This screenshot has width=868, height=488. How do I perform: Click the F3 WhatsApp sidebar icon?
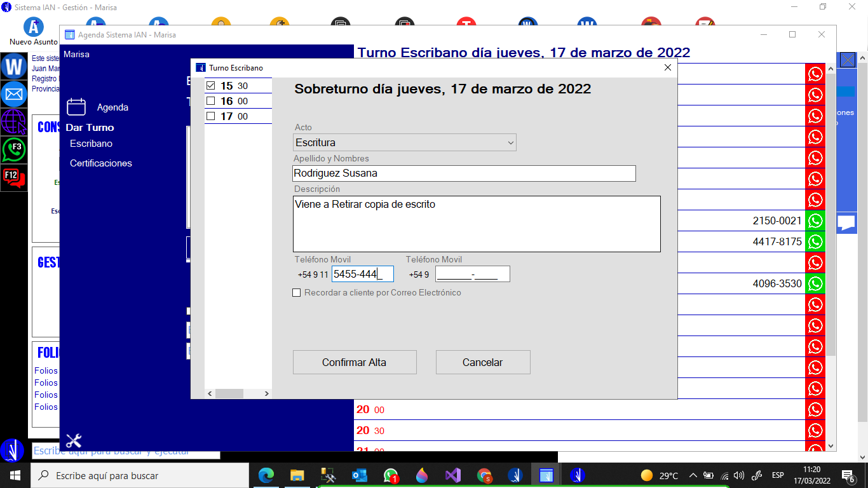pyautogui.click(x=13, y=150)
